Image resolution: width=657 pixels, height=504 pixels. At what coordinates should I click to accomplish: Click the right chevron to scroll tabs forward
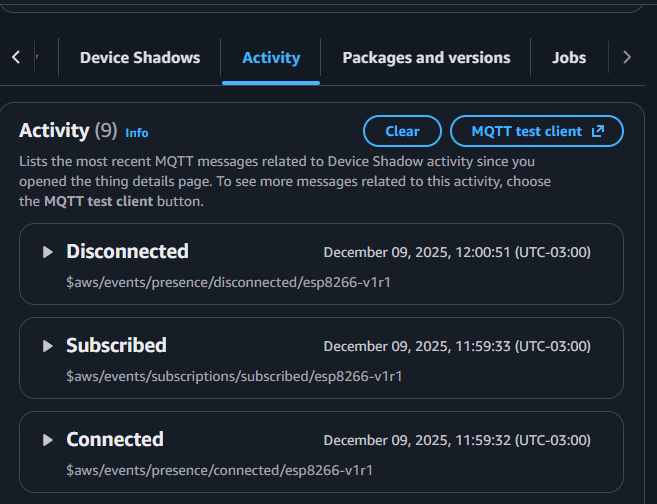(627, 58)
